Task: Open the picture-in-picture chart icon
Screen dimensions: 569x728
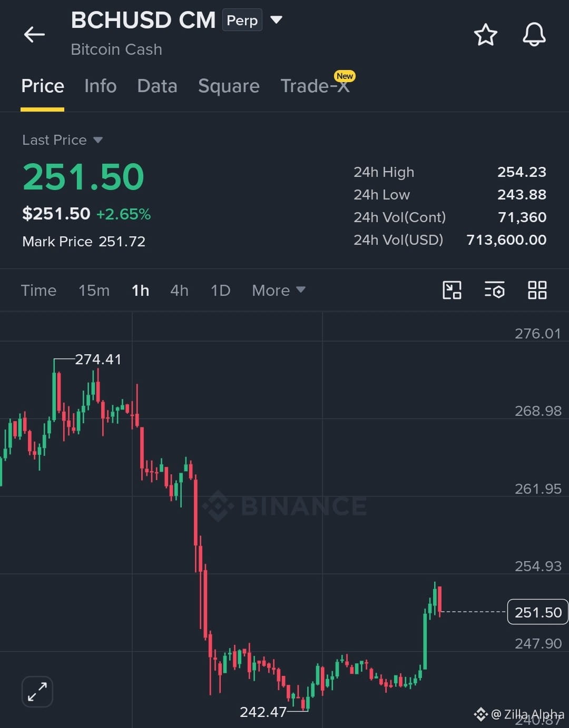Action: pyautogui.click(x=452, y=290)
